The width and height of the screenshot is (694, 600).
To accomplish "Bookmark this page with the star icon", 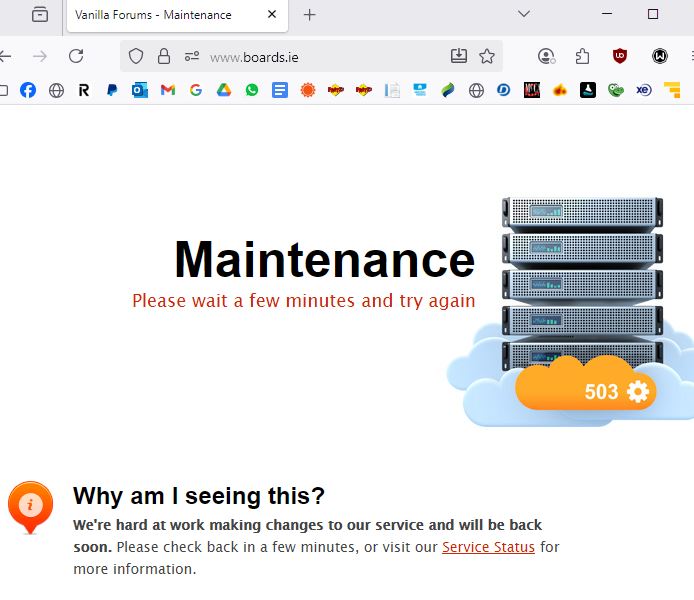I will coord(487,56).
